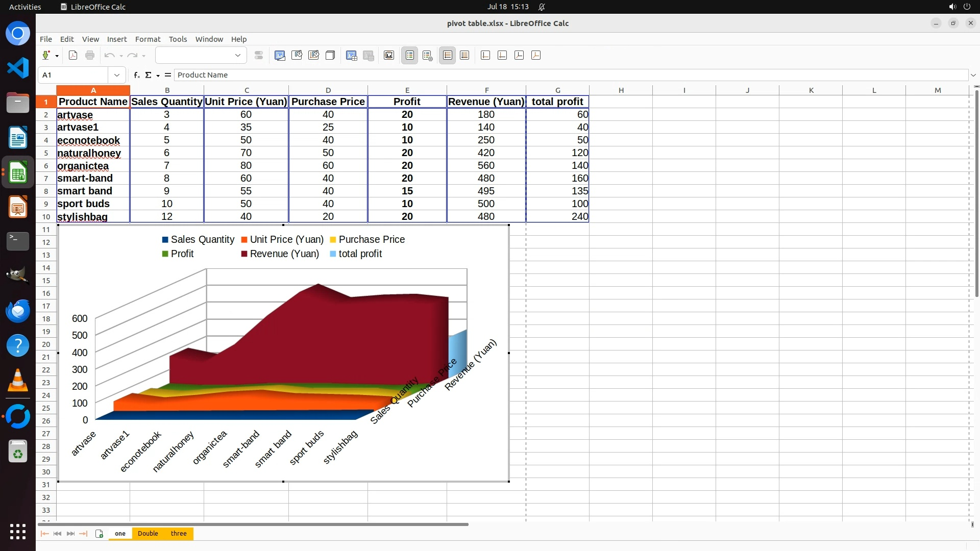Click the Revenue (Yuan) legend color square
This screenshot has width=980, height=551.
244,254
